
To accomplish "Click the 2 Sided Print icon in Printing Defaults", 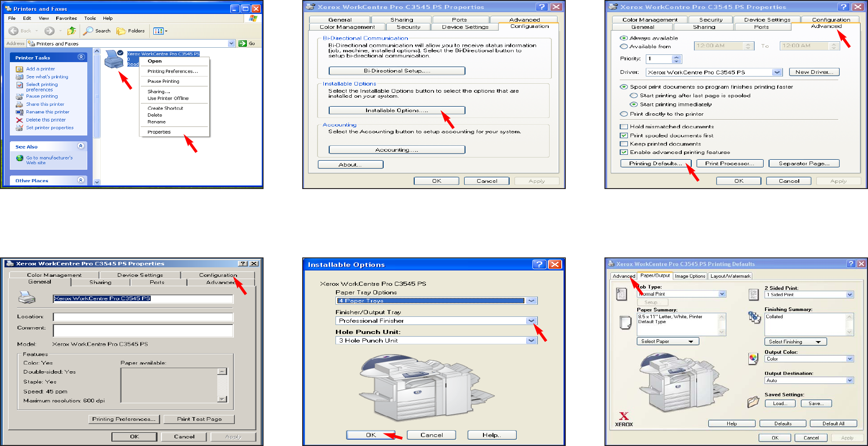I will click(753, 294).
